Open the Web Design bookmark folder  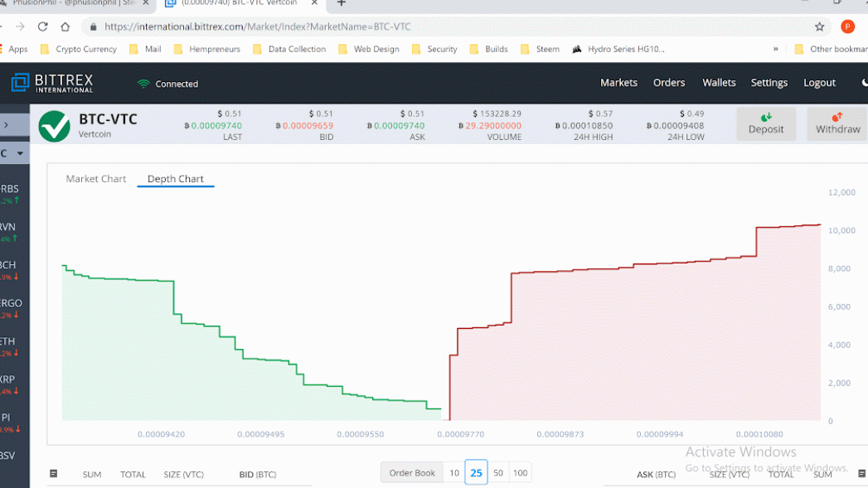(369, 49)
